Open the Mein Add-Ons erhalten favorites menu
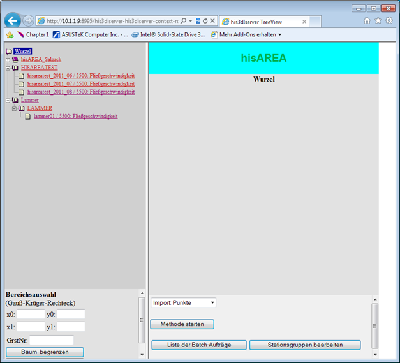 point(246,34)
